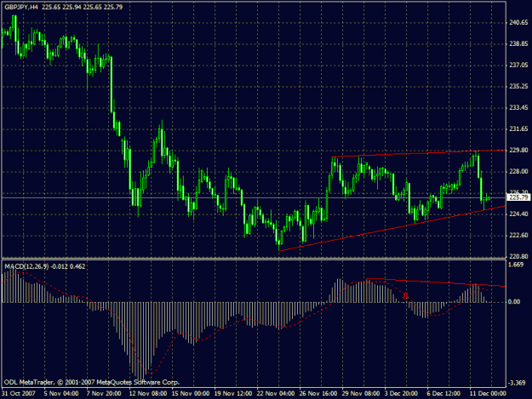Click the 22 Nov 04:00 time label

pyautogui.click(x=276, y=393)
